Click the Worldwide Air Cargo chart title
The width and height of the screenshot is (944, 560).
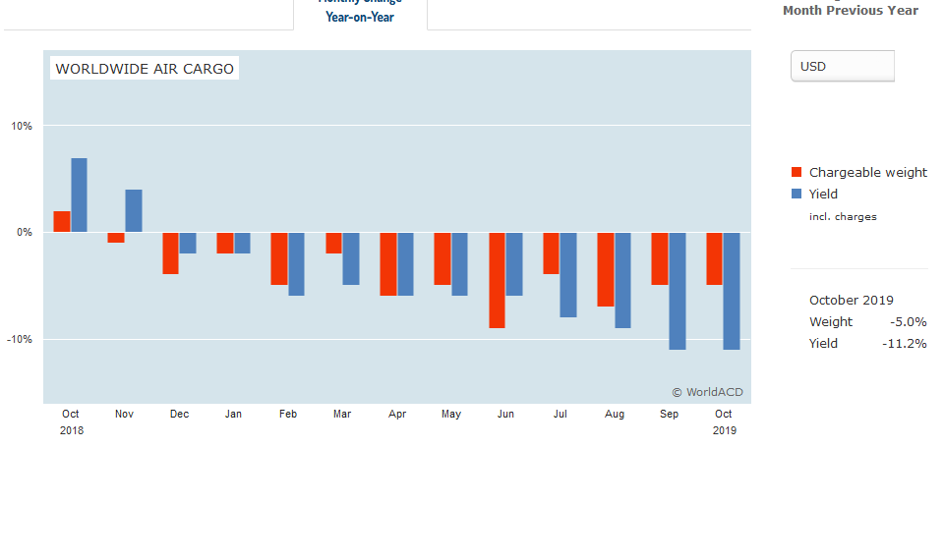[x=145, y=69]
